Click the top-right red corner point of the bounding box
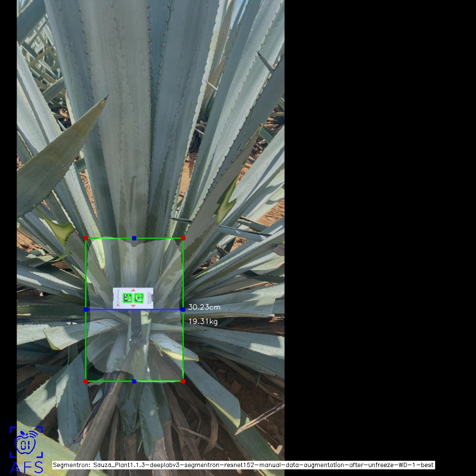Viewport: 476px width, 476px height. (183, 238)
